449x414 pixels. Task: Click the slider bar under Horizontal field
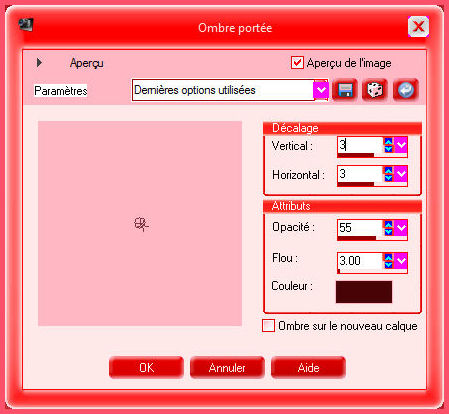point(372,184)
